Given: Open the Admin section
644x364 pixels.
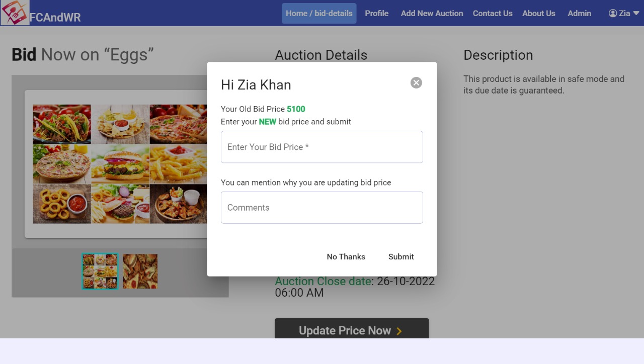Looking at the screenshot, I should [580, 14].
